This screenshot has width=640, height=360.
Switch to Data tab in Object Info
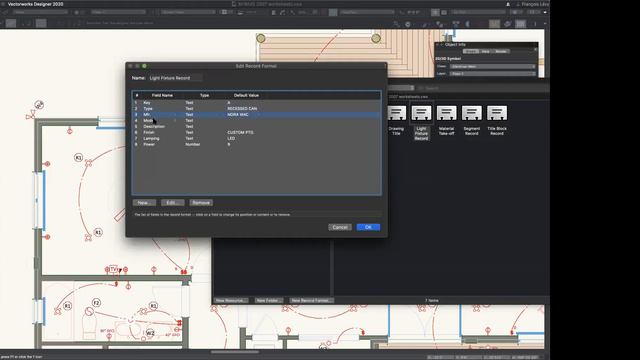[x=485, y=51]
